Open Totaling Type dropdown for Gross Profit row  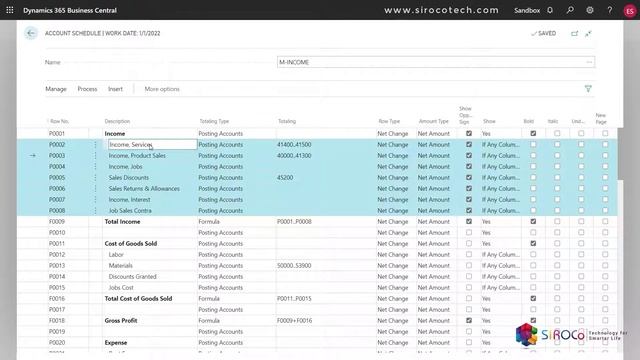(236, 321)
